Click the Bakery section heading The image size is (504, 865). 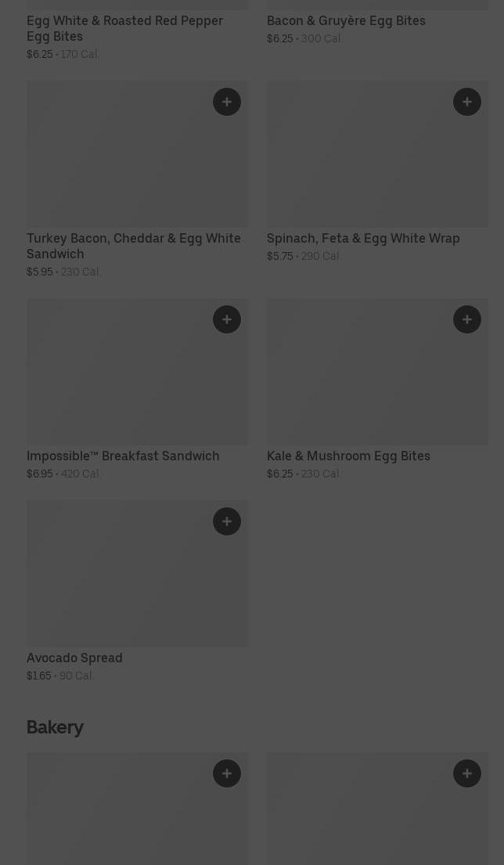pos(55,727)
